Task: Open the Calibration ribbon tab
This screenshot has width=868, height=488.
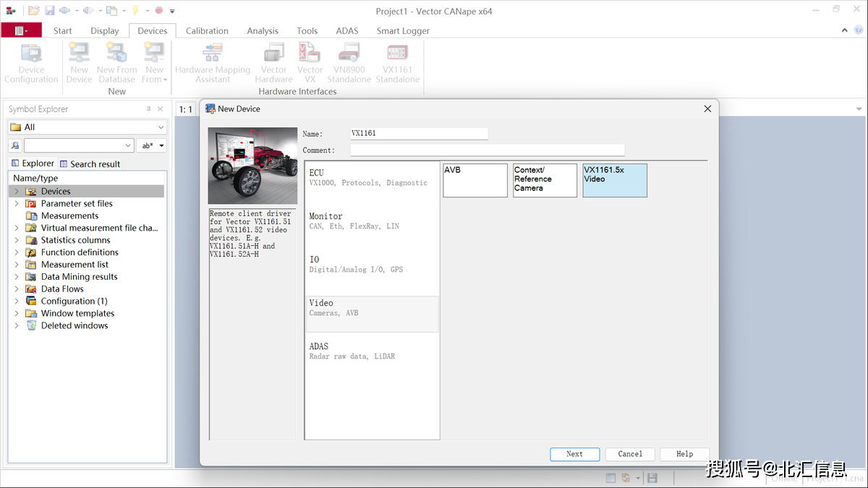Action: click(207, 30)
